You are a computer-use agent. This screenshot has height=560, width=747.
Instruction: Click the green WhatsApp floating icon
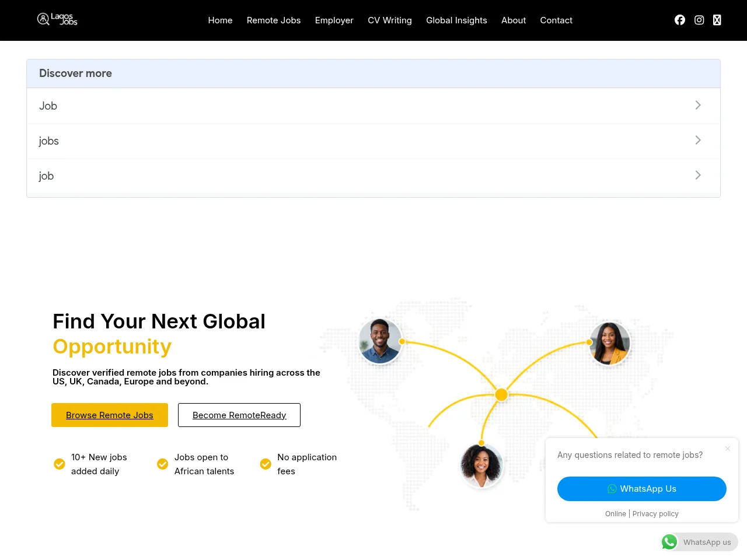click(669, 542)
